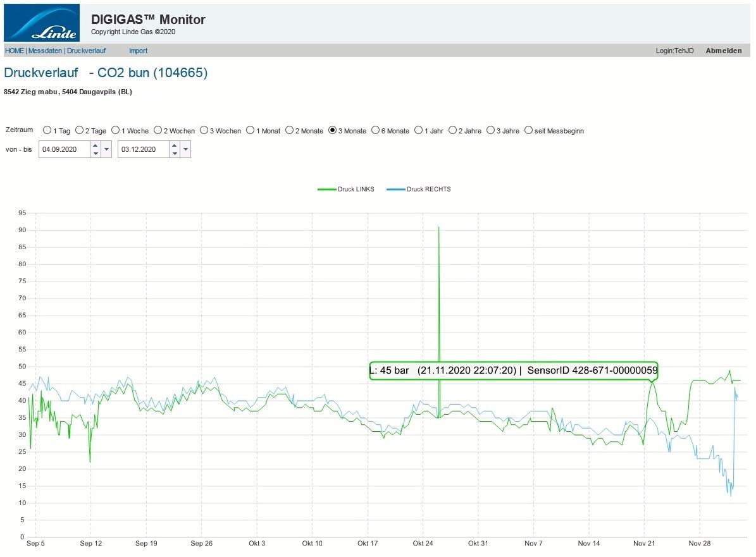Image resolution: width=756 pixels, height=557 pixels.
Task: Click Abmelden to log out
Action: coord(724,51)
